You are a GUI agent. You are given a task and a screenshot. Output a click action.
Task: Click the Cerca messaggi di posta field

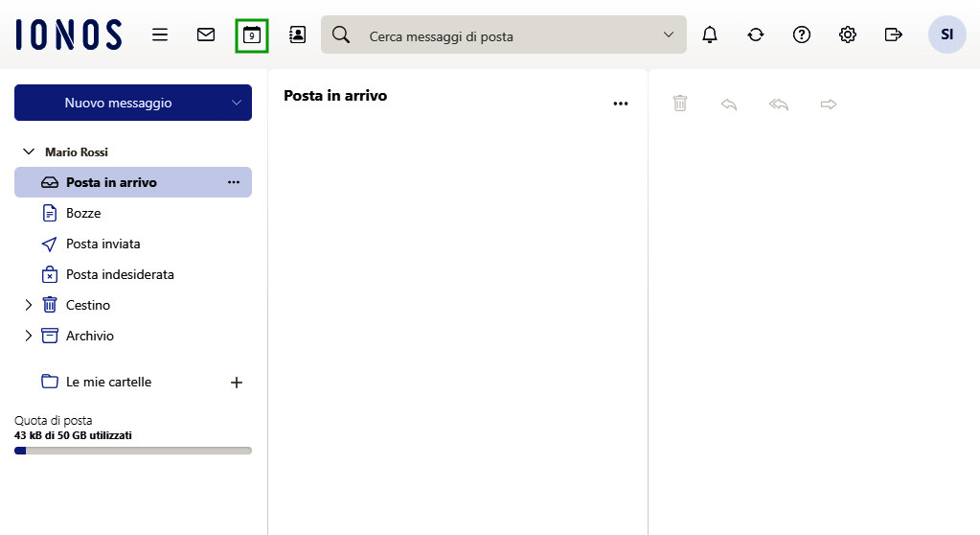tap(508, 36)
